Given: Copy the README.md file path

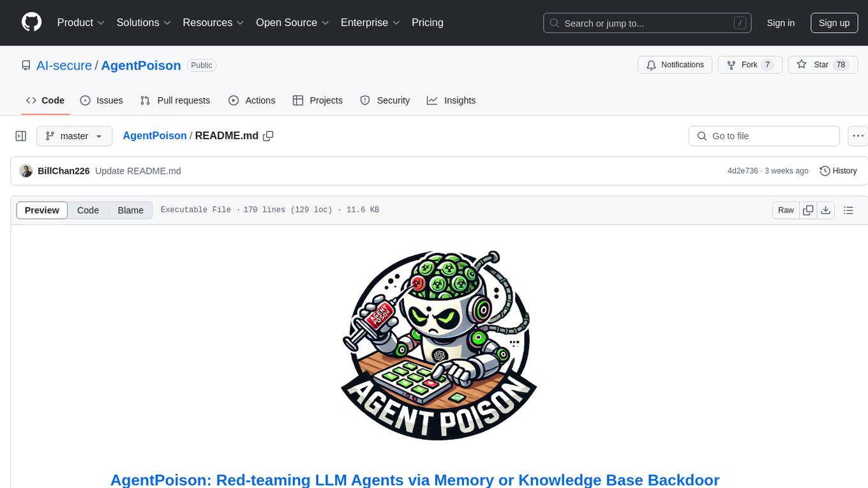Looking at the screenshot, I should click(269, 135).
